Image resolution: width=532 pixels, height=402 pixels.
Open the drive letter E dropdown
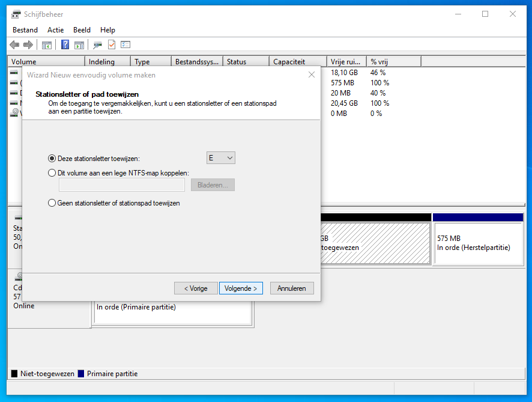220,158
